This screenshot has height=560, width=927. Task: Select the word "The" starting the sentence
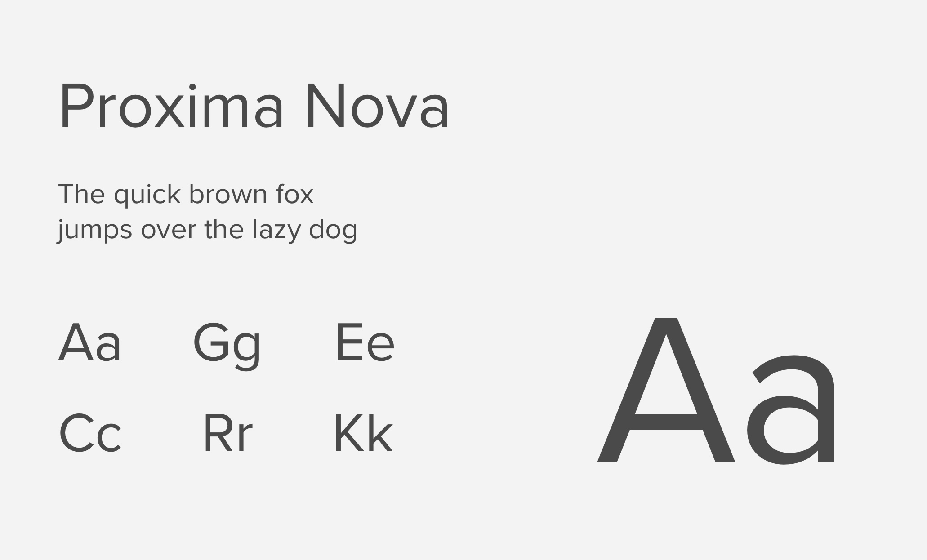(81, 194)
